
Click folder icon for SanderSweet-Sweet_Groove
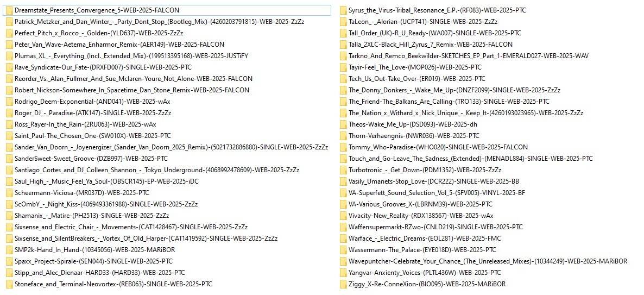click(9, 159)
